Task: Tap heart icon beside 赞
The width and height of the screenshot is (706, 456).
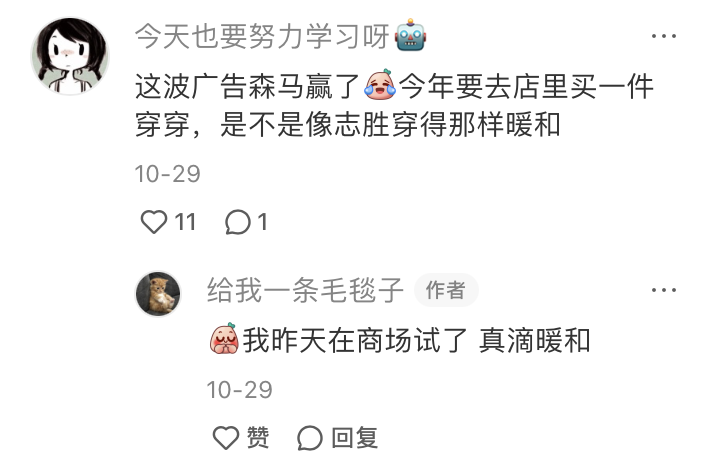Action: (226, 438)
